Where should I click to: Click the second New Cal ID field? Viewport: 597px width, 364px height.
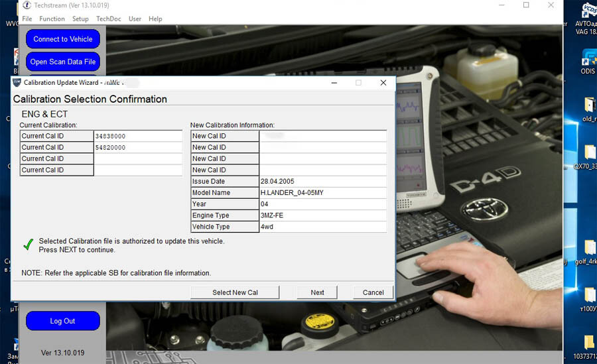(x=323, y=147)
